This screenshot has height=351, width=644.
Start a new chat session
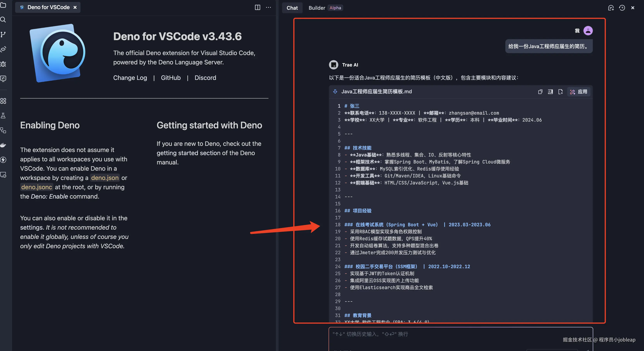pyautogui.click(x=611, y=8)
